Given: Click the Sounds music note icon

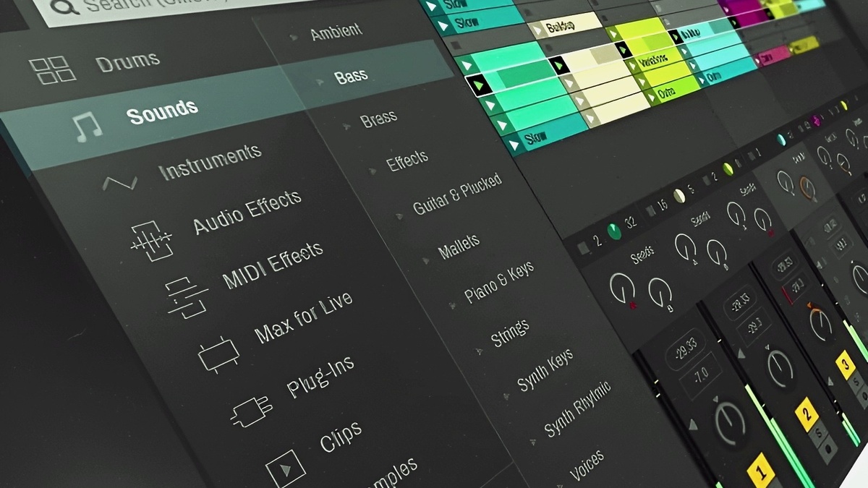Looking at the screenshot, I should coord(88,128).
